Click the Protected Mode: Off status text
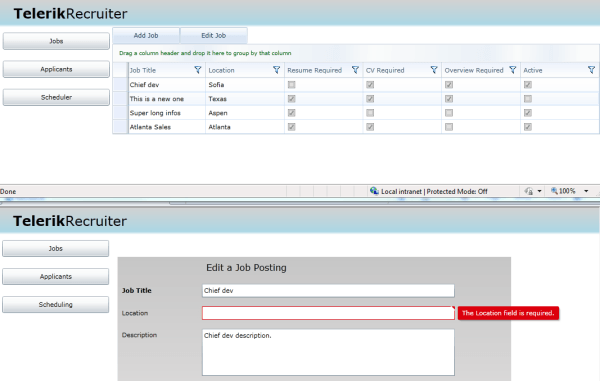600x381 pixels. (457, 191)
